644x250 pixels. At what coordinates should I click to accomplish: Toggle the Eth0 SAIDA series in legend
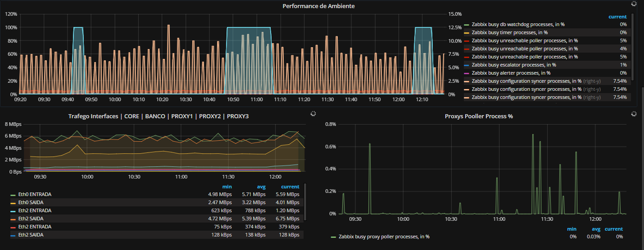pyautogui.click(x=31, y=202)
